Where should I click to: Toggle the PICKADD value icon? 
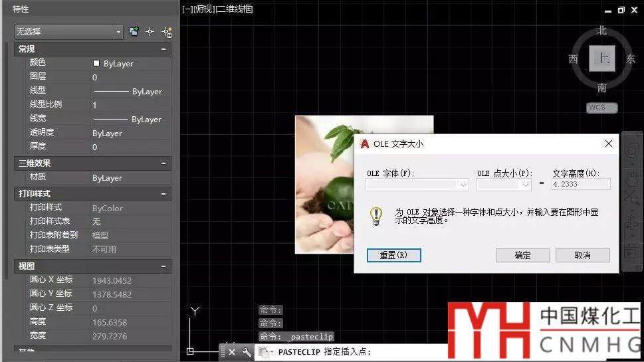point(134,31)
